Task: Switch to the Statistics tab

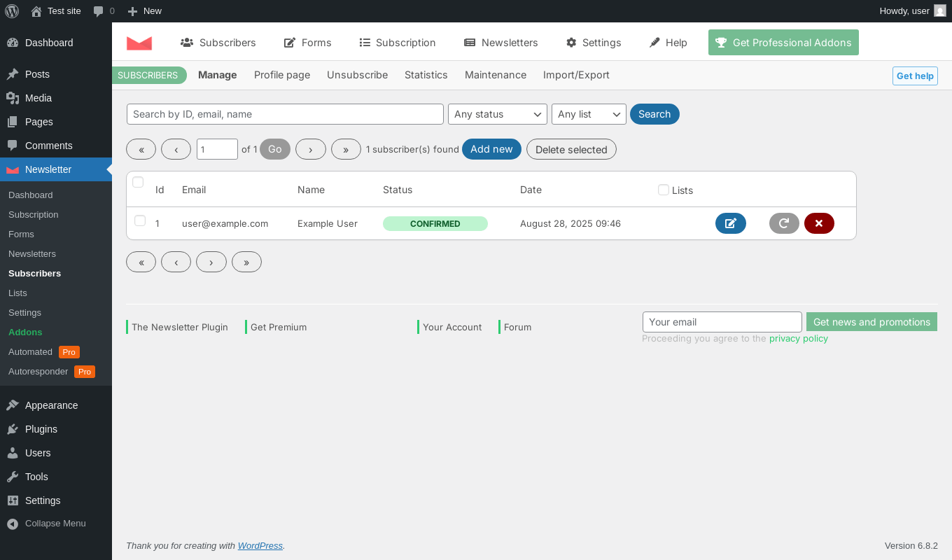Action: coord(426,75)
